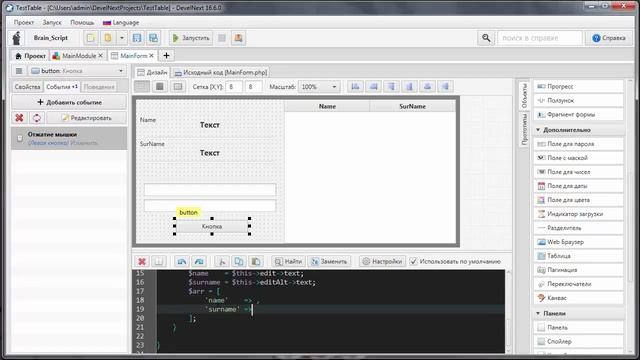This screenshot has height=360, width=640.
Task: Open the Исходный код [MainForm.php] tab
Action: (x=220, y=72)
